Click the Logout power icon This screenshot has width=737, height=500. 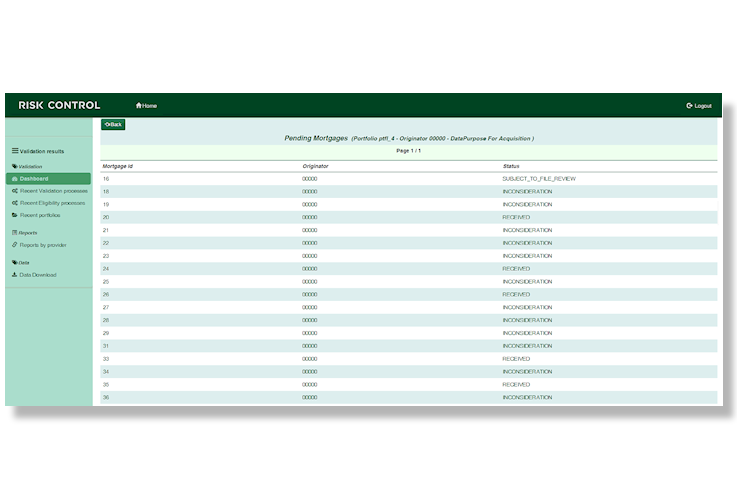tap(689, 106)
